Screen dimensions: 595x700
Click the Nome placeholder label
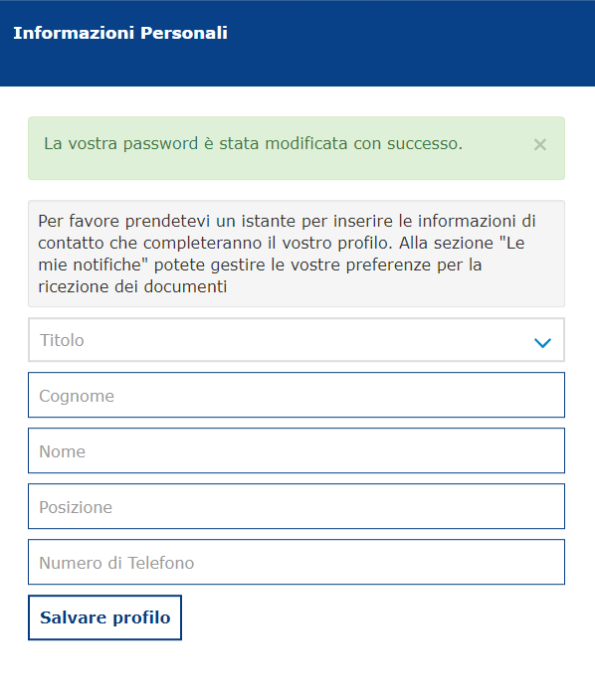62,451
